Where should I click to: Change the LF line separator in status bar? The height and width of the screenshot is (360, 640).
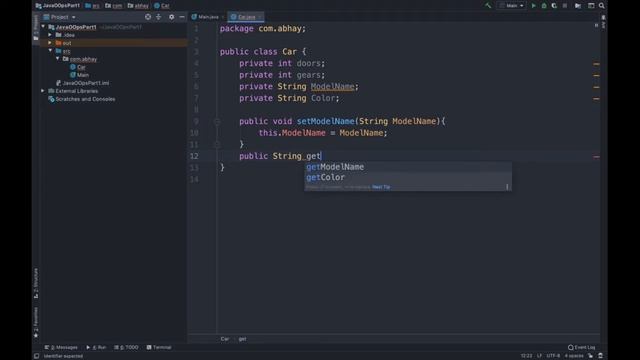540,356
